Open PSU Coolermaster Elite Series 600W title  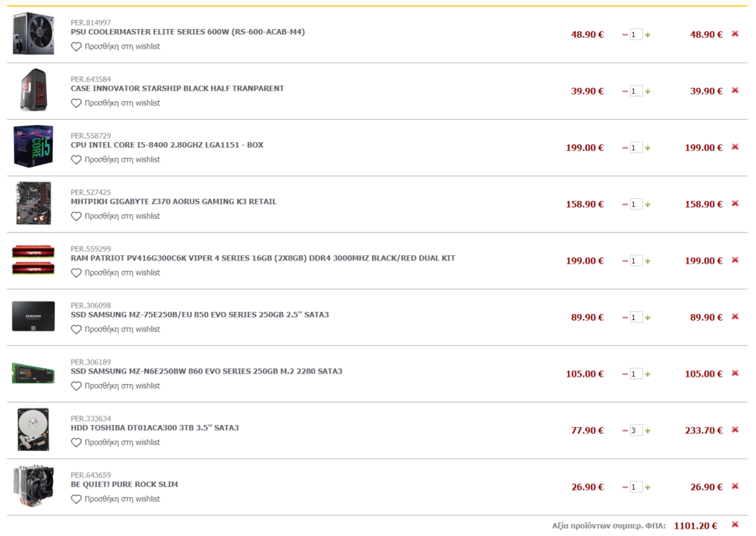click(x=188, y=32)
